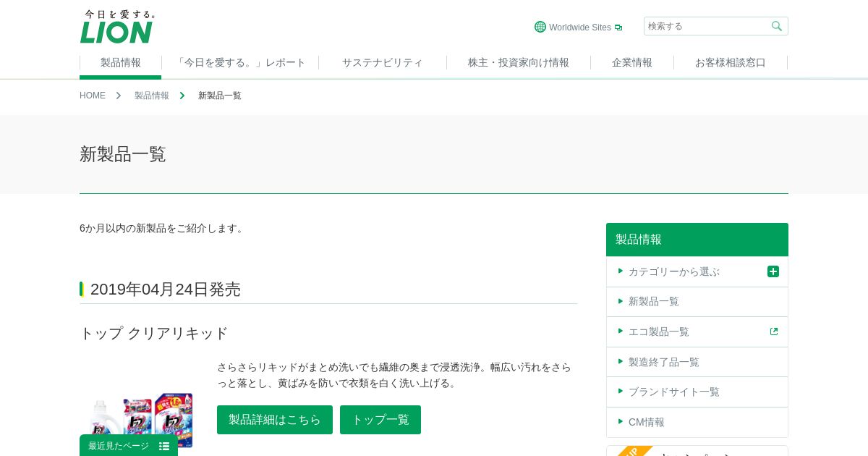The image size is (868, 456).
Task: Click the magnifier search icon
Action: point(777,26)
